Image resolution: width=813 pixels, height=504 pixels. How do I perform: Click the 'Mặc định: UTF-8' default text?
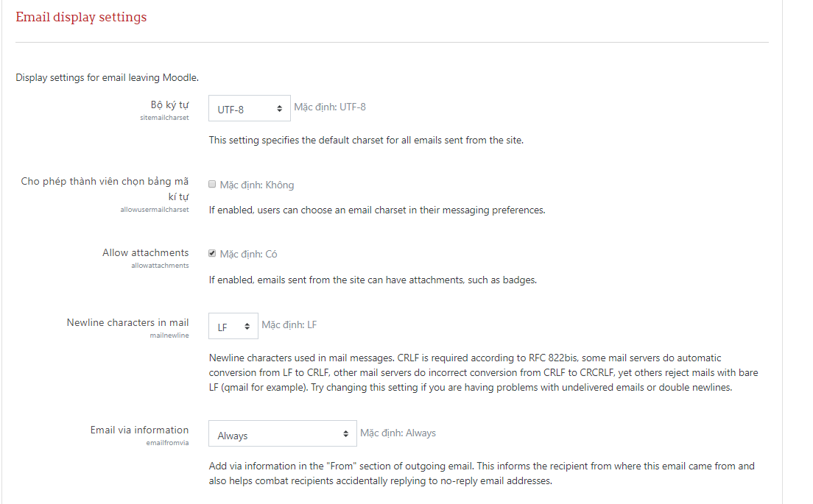tap(330, 107)
